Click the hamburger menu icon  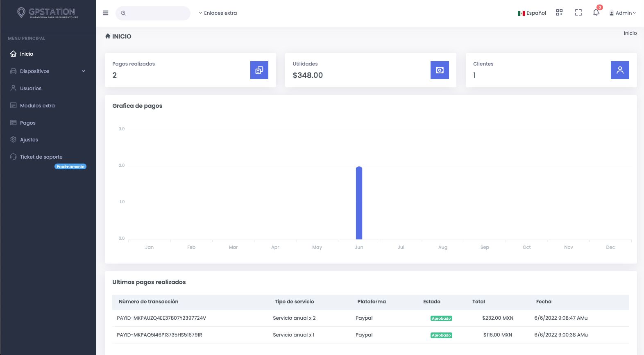click(105, 13)
